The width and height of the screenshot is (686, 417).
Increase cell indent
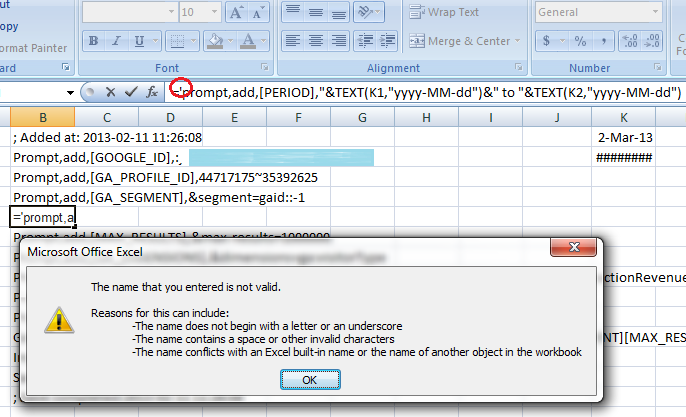(x=387, y=41)
